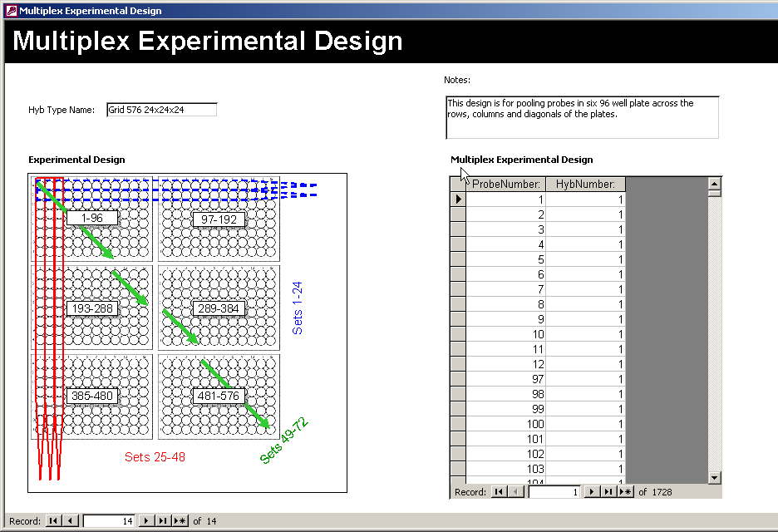Click inside the Notes text box
Viewport: 778px width, 532px height.
(582, 116)
